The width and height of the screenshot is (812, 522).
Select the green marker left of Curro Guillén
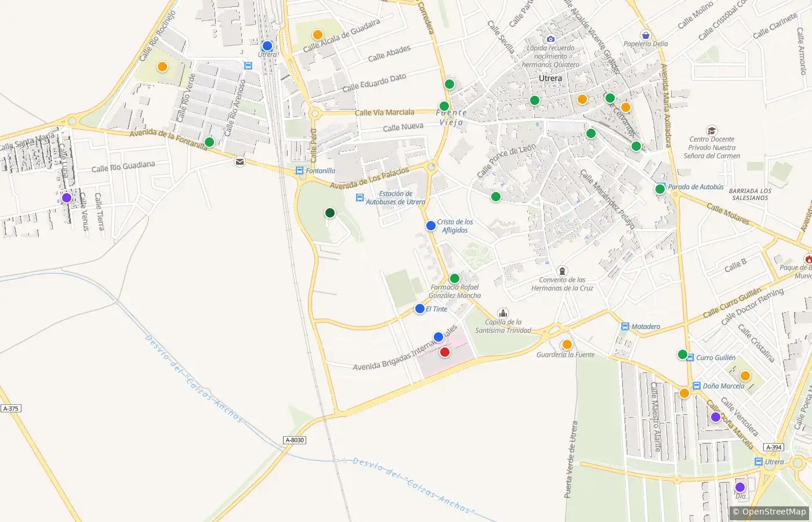(683, 354)
